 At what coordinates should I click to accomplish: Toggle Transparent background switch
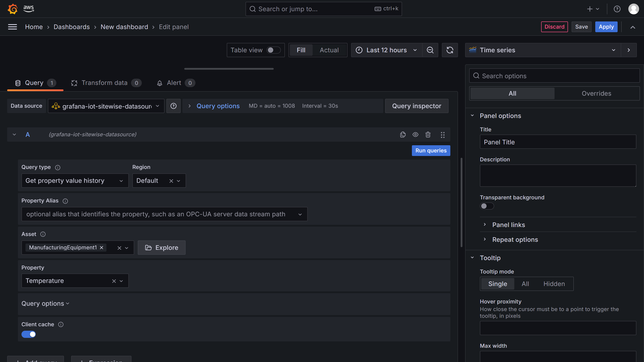point(487,206)
